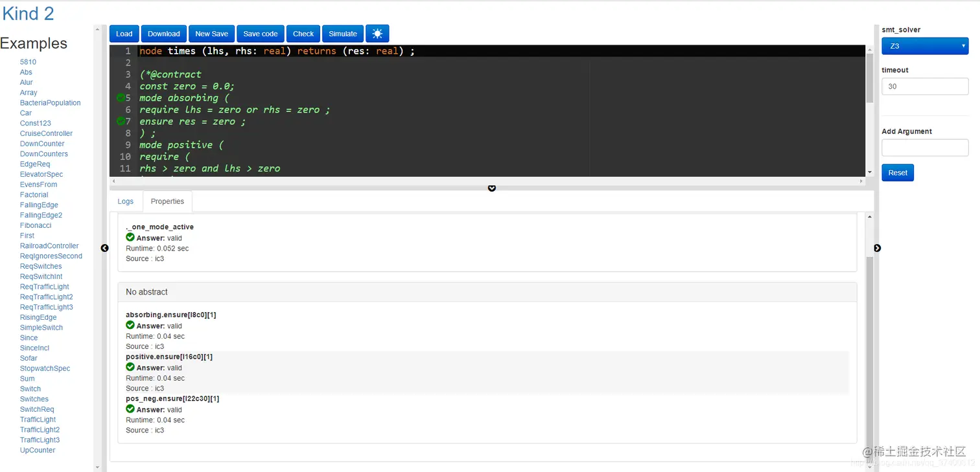Open the BacteriaPopulation example
Viewport: 980px width, 472px height.
(x=51, y=103)
